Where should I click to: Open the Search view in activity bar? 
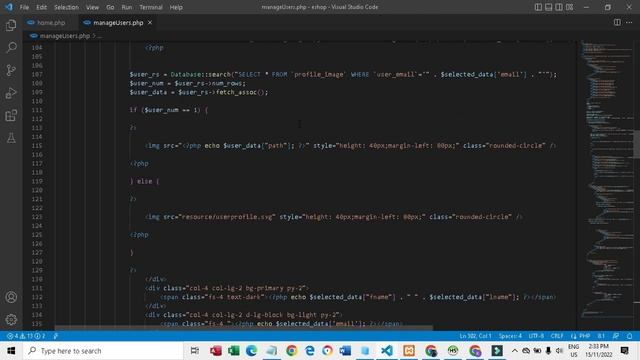tap(11, 48)
